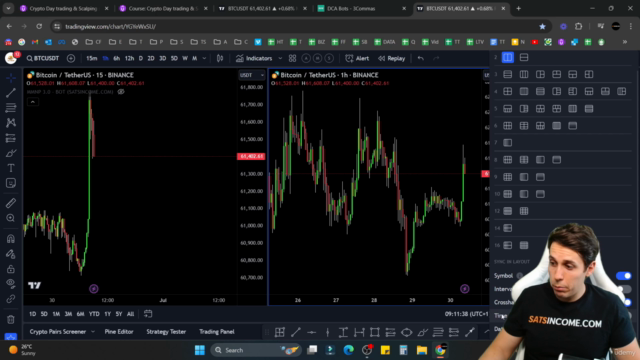Viewport: 640px width, 360px height.
Task: Choose the first eight-chart layout
Action: pyautogui.click(x=508, y=160)
